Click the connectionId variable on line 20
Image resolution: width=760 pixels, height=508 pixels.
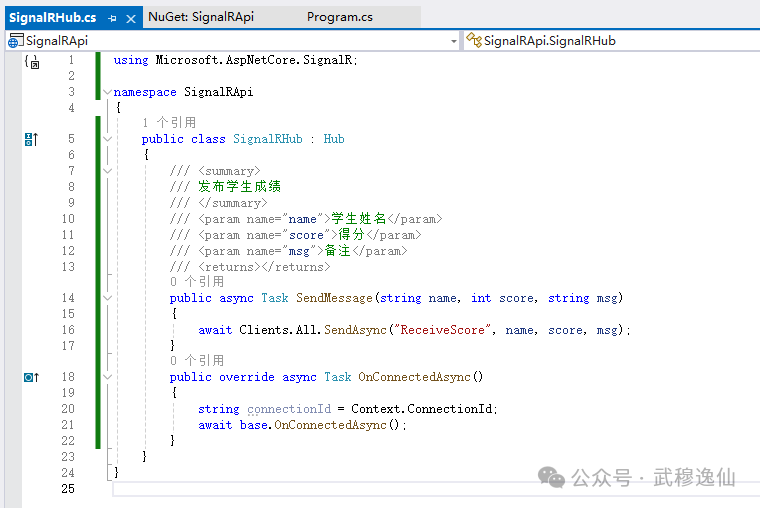289,409
